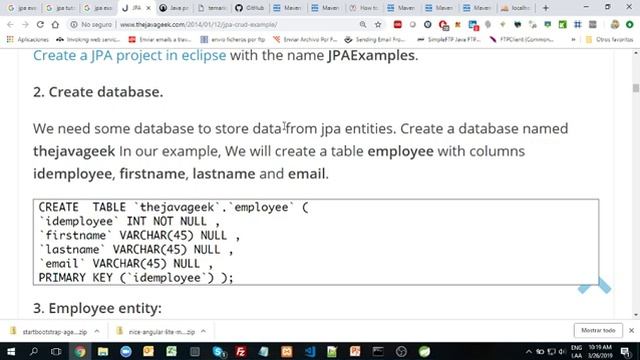Close the active JPA tab
The height and width of the screenshot is (360, 640).
click(x=149, y=8)
